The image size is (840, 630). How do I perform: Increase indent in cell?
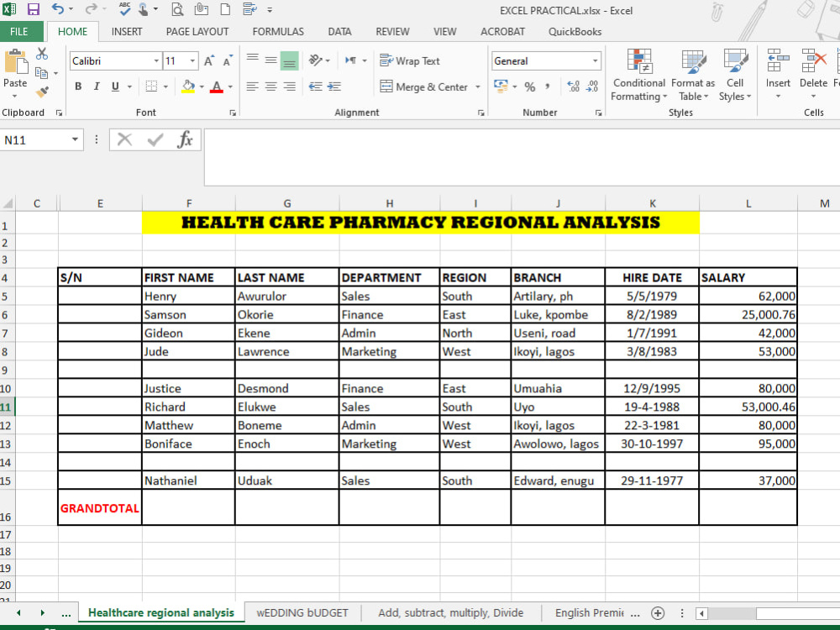334,87
